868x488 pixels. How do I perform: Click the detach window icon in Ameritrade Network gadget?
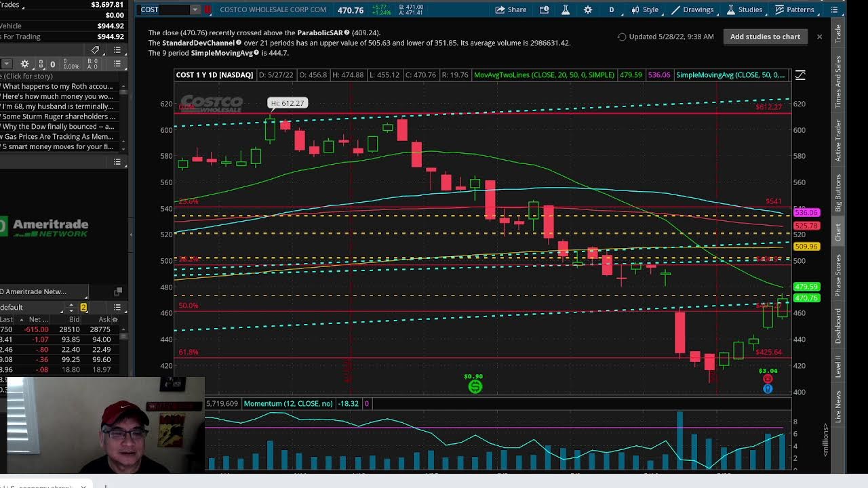coord(118,291)
